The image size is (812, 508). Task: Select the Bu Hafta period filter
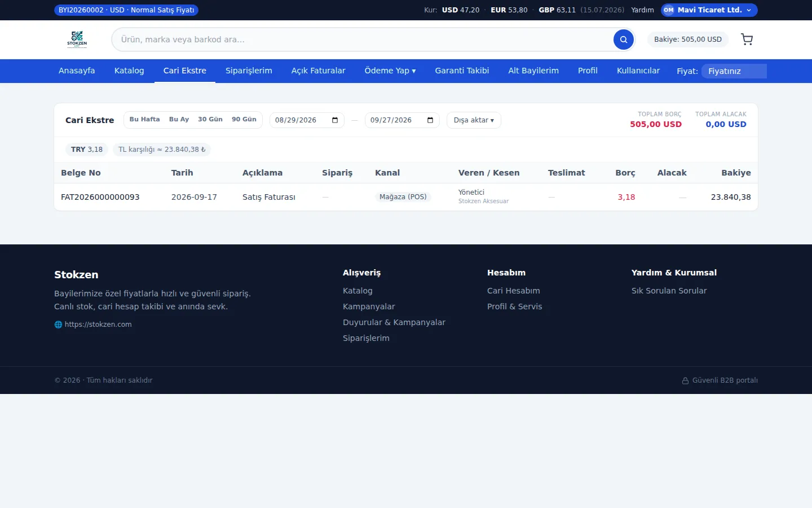[144, 120]
